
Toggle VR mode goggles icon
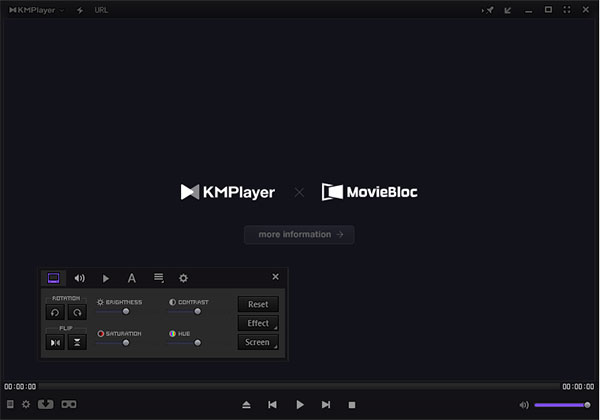[69, 404]
